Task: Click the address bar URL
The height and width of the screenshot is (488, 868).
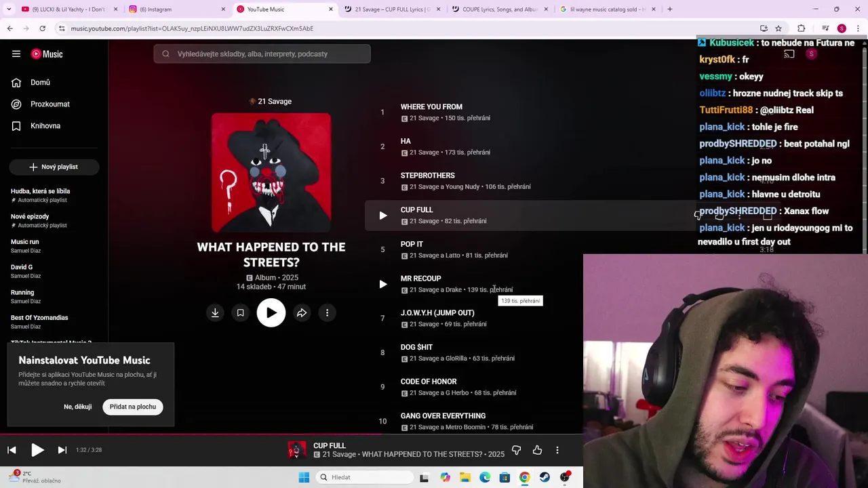Action: tap(192, 28)
